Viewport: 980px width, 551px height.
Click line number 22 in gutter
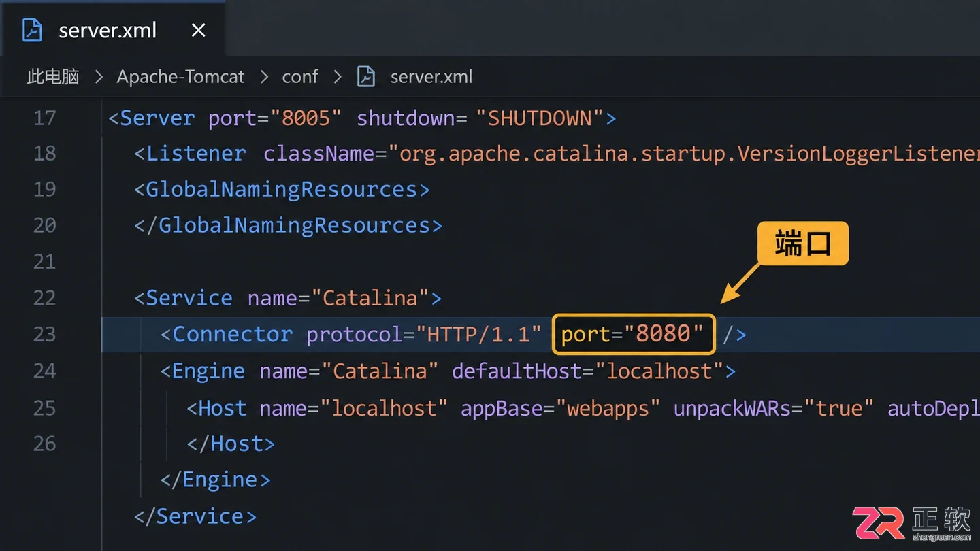(44, 298)
